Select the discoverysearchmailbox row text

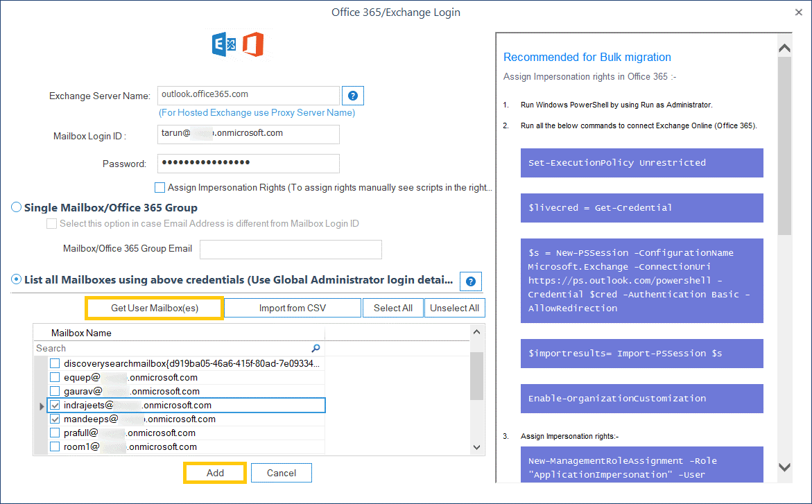(191, 364)
